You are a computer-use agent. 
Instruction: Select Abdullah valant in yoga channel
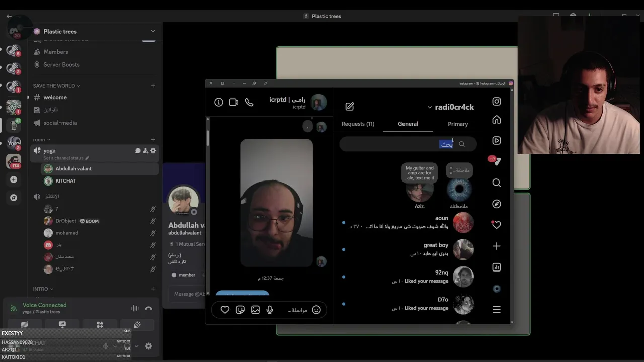pos(100,169)
